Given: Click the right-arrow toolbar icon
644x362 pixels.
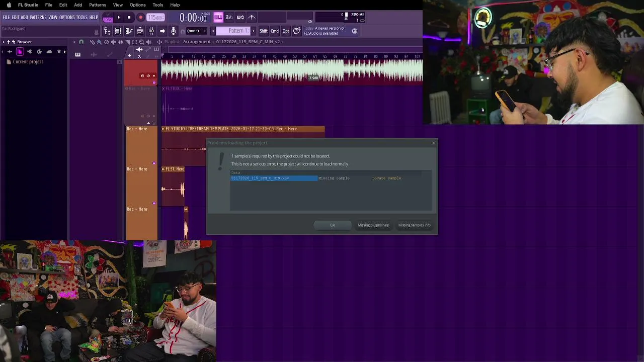Looking at the screenshot, I should pyautogui.click(x=162, y=31).
